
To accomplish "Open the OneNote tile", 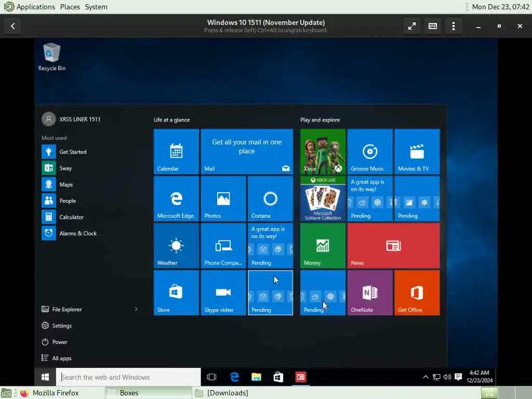I will coord(370,293).
